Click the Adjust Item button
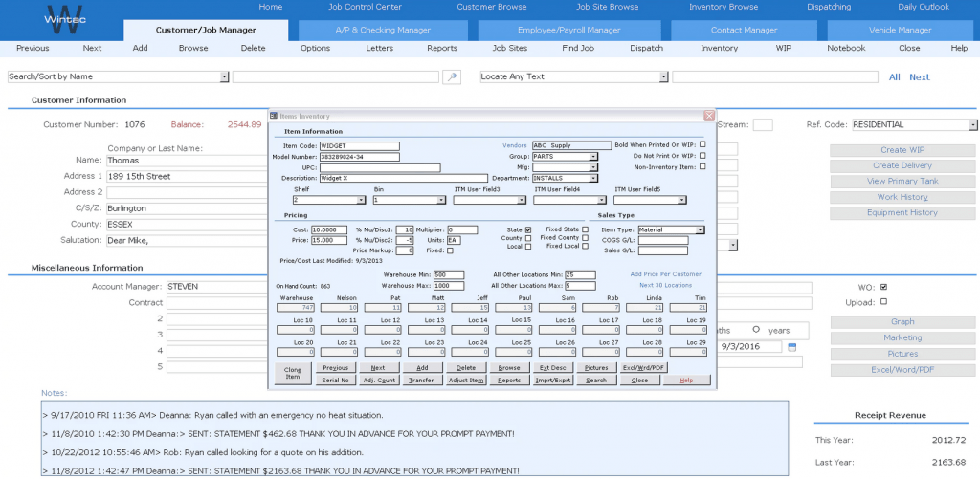The height and width of the screenshot is (479, 980). 466,380
